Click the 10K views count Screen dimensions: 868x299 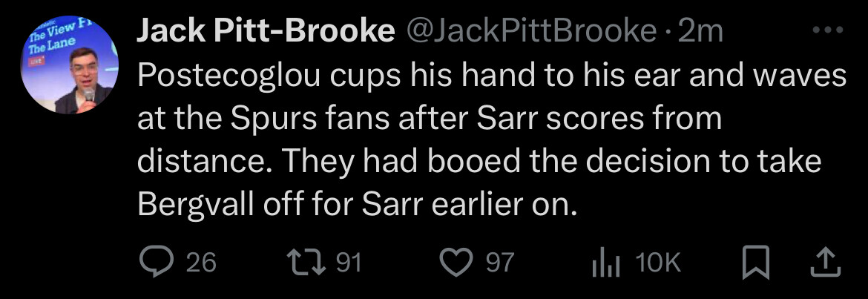pyautogui.click(x=657, y=262)
